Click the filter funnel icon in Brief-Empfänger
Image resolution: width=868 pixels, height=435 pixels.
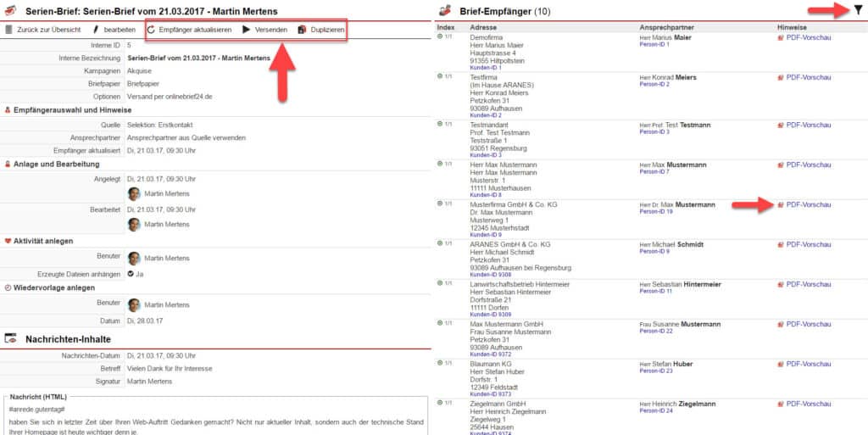point(858,10)
